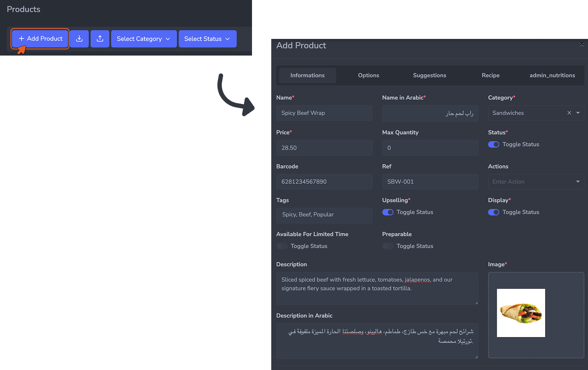588x370 pixels.
Task: Click the Barcode input field
Action: point(325,182)
